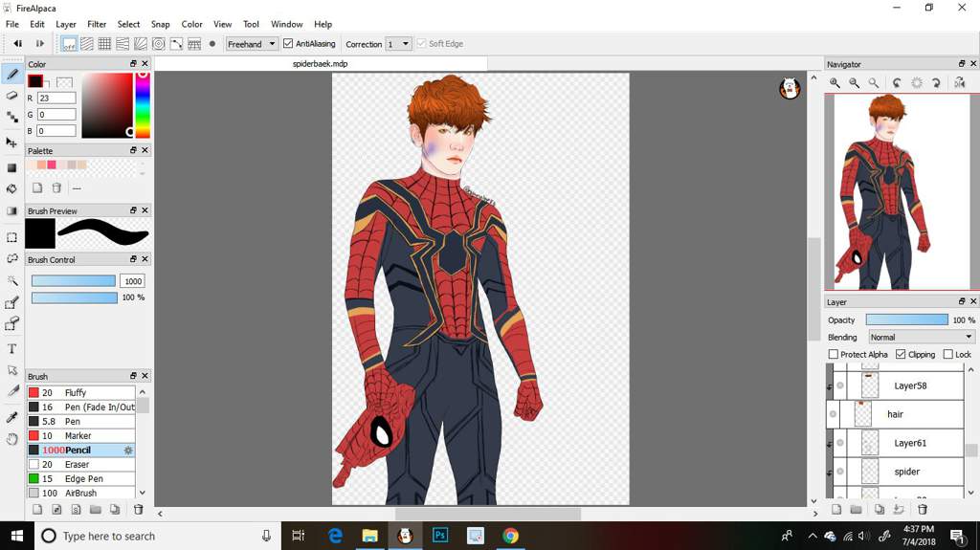Enable concentric circle snap
Image resolution: width=980 pixels, height=550 pixels.
click(x=159, y=44)
